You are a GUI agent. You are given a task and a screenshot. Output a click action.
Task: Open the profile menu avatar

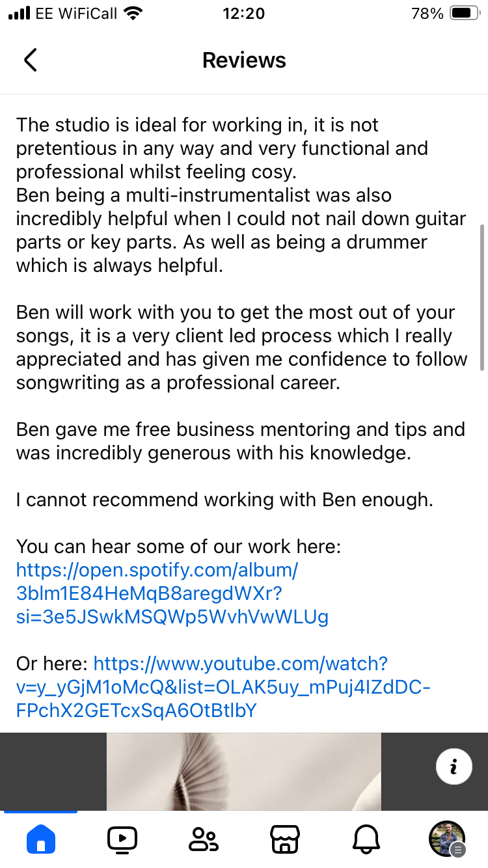[x=448, y=838]
